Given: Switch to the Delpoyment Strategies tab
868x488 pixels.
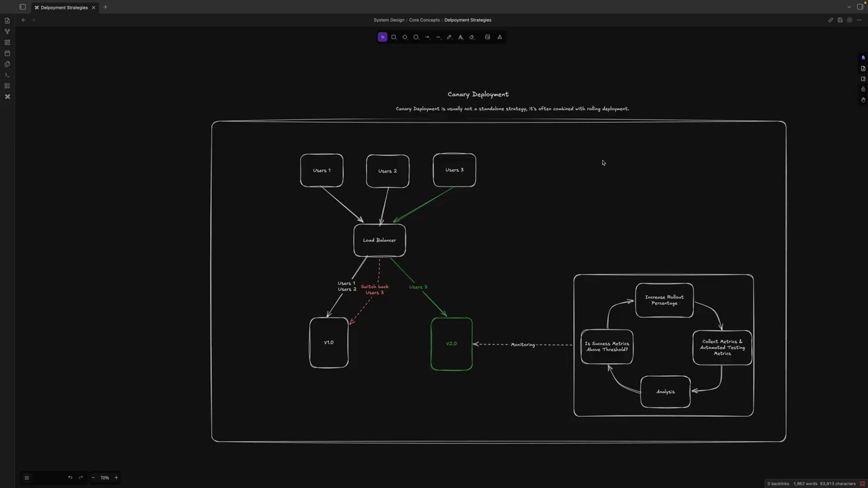Looking at the screenshot, I should [x=64, y=7].
